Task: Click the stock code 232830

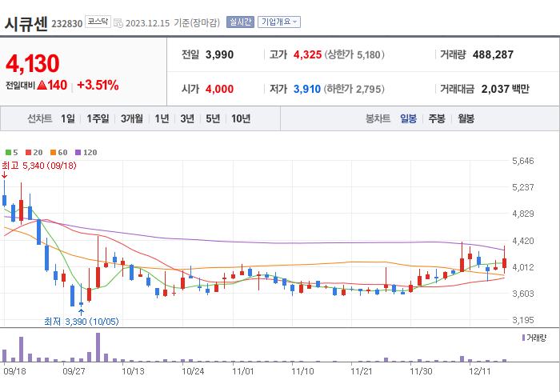Action: click(x=66, y=24)
